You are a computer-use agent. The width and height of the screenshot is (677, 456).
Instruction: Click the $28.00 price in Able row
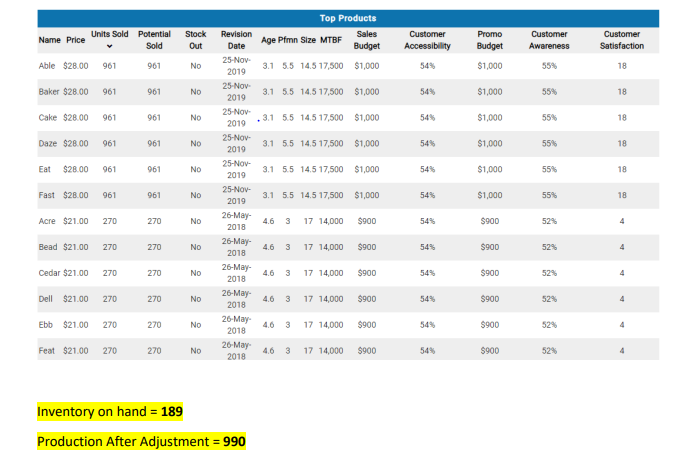pos(76,66)
